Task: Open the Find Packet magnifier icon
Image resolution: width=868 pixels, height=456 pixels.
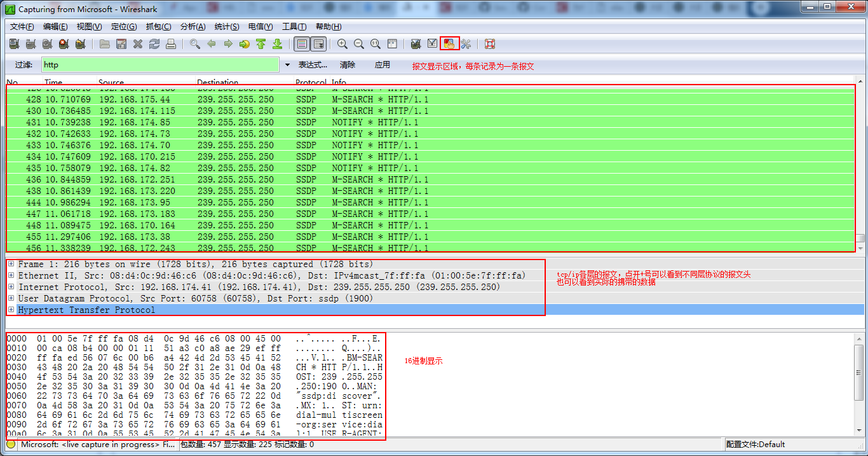Action: pos(194,43)
